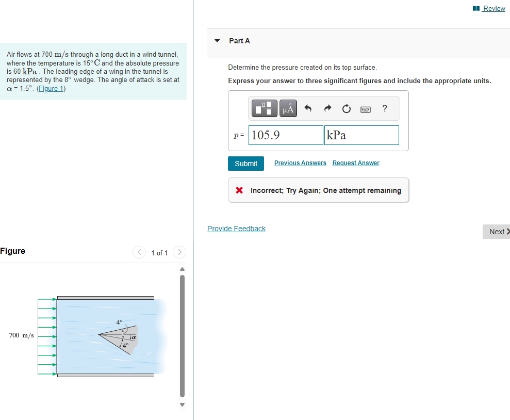
Task: Open the Provide Feedback link
Action: pos(236,228)
